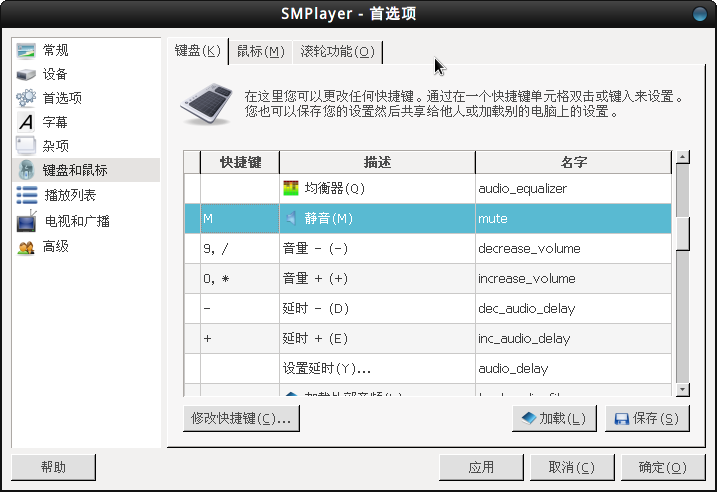717x492 pixels.
Task: Sort by the 名字 column header
Action: coord(573,162)
